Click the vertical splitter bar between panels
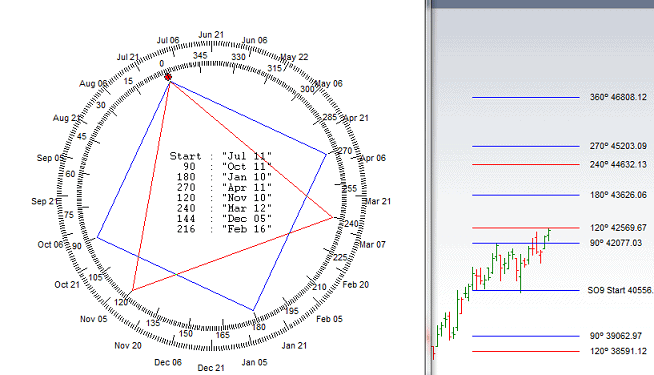This screenshot has height=375, width=654. click(x=428, y=187)
